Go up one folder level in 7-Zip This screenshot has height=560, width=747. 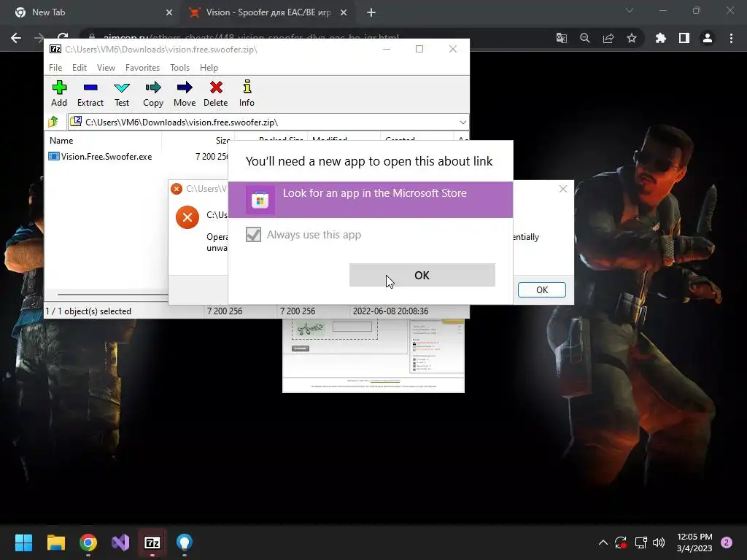point(53,122)
